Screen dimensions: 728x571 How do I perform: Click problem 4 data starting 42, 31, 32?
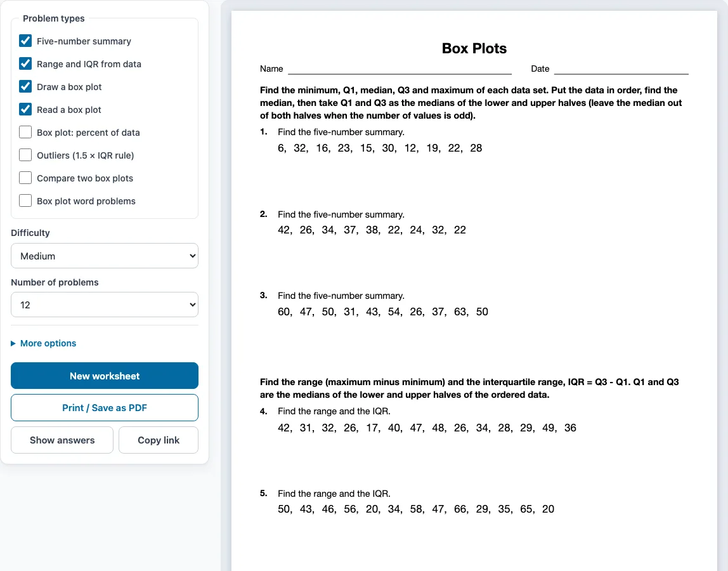[x=427, y=428]
